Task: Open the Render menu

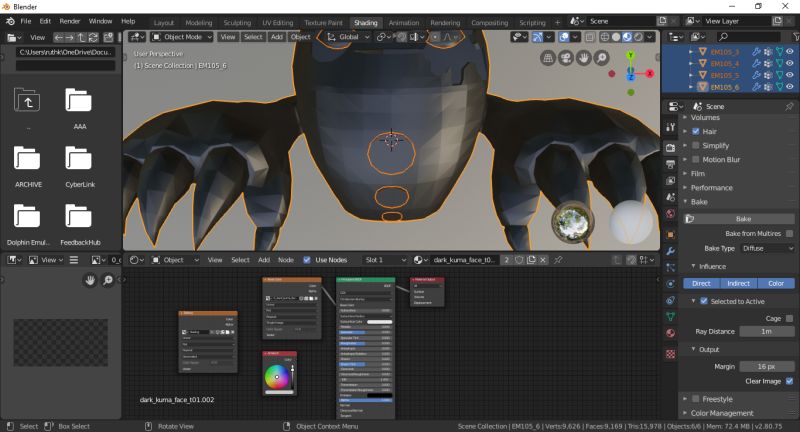Action: (x=70, y=21)
